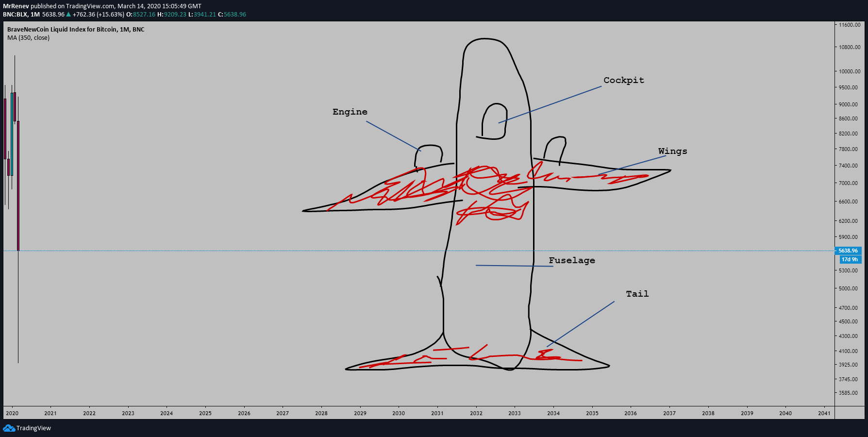This screenshot has width=868, height=437.
Task: Click the 10000.00 price axis label
Action: (850, 71)
